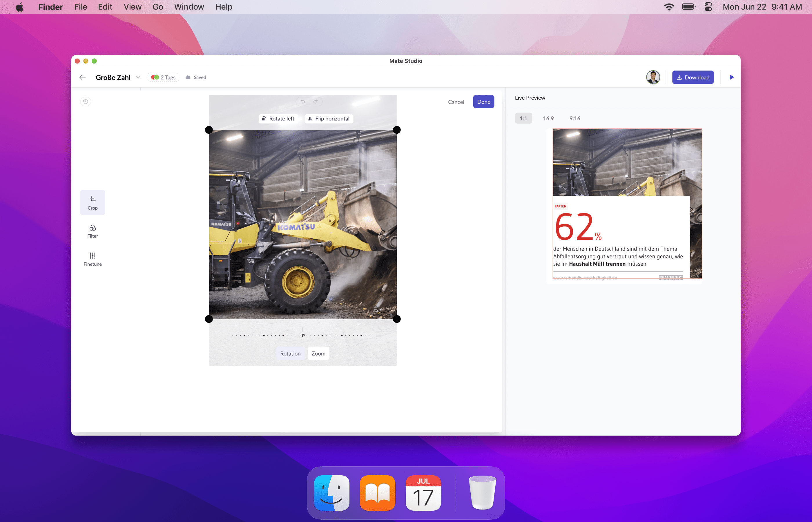The image size is (812, 522).
Task: Open Books from the dock
Action: (378, 493)
